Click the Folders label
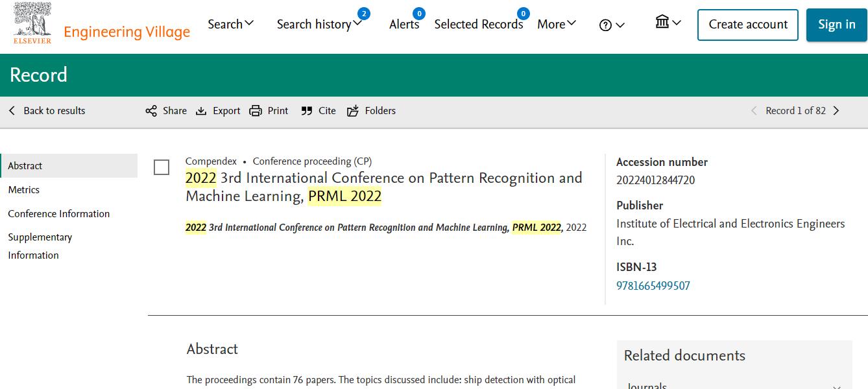Screen dimensions: 868x389 tap(380, 111)
